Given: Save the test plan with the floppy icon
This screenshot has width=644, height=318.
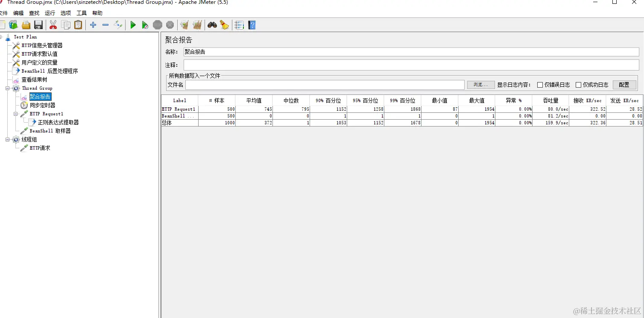Looking at the screenshot, I should coord(38,25).
